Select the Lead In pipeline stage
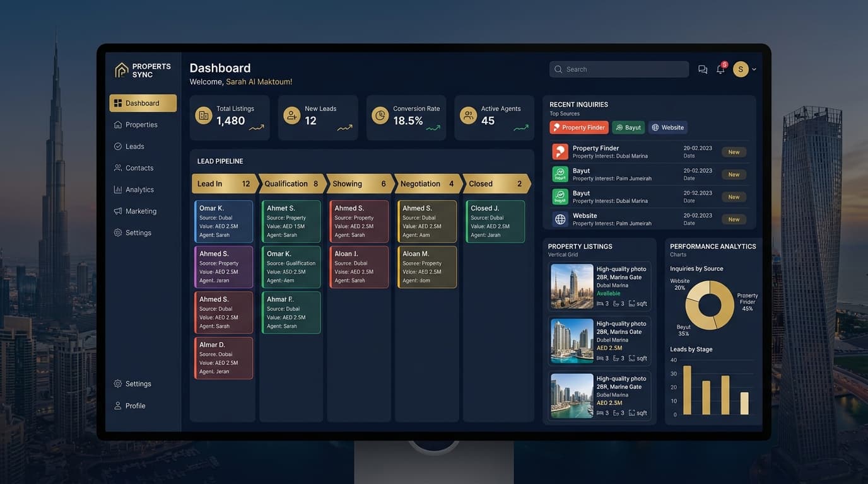The image size is (868, 484). point(225,183)
